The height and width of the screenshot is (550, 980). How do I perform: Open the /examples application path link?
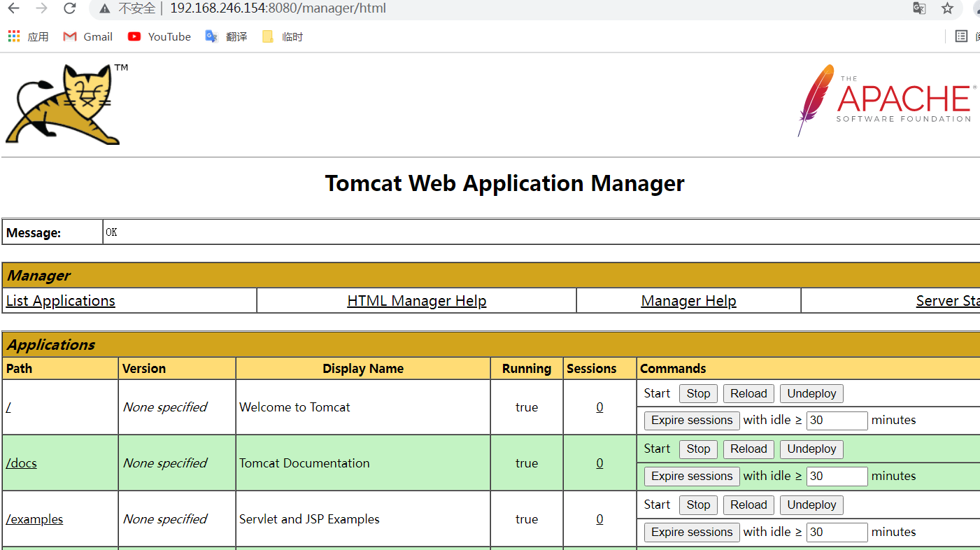click(x=34, y=519)
